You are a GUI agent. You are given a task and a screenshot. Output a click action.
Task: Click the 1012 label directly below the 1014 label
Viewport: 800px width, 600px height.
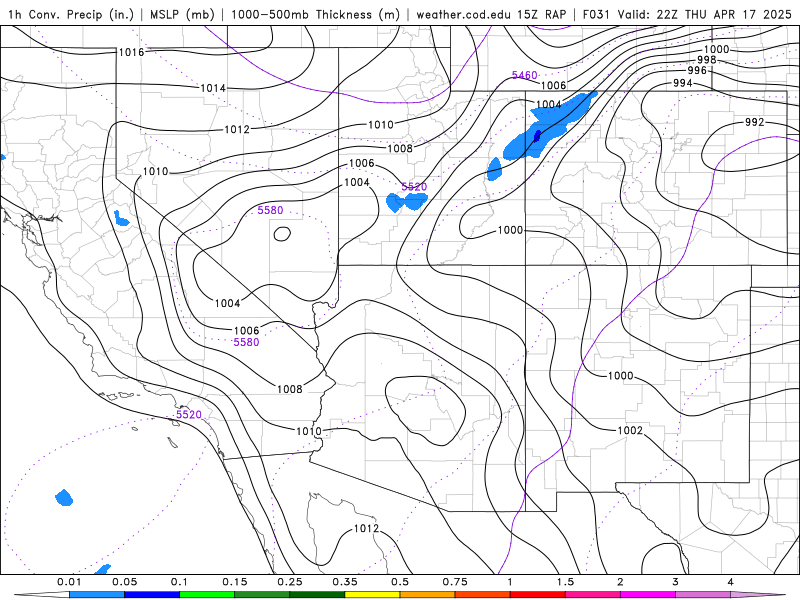point(237,130)
